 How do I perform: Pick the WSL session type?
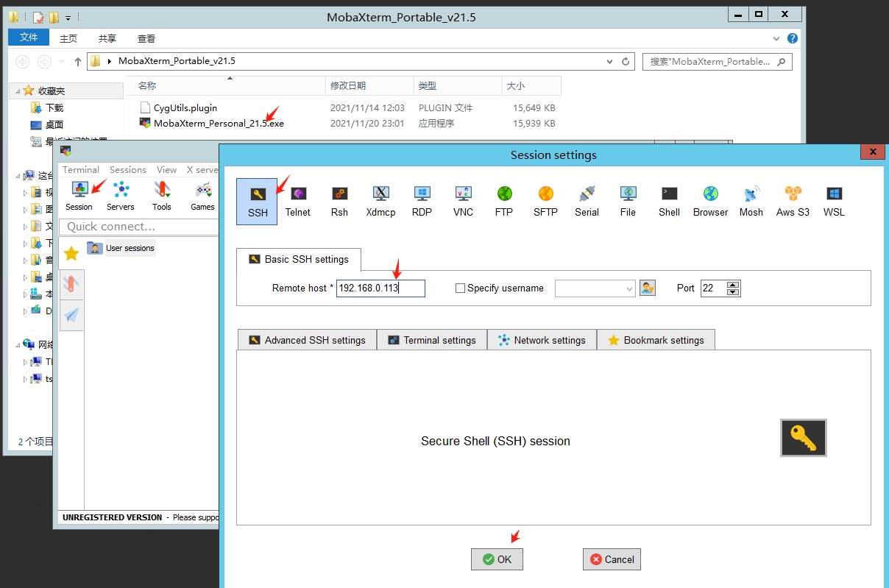click(x=834, y=202)
